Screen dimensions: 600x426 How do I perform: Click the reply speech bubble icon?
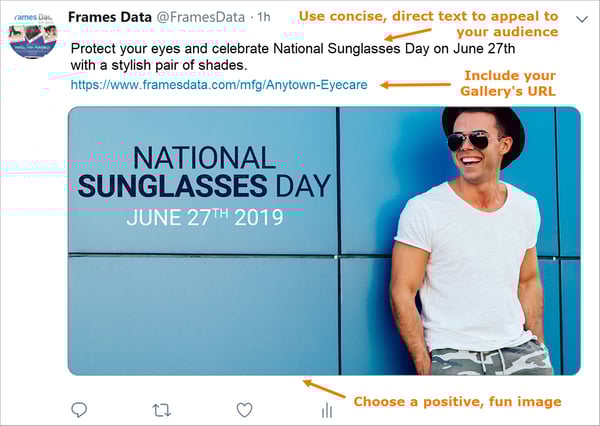click(x=79, y=410)
